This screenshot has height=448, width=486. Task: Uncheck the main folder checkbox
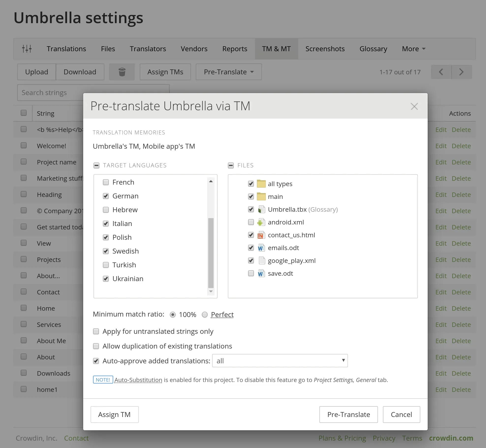coord(251,196)
